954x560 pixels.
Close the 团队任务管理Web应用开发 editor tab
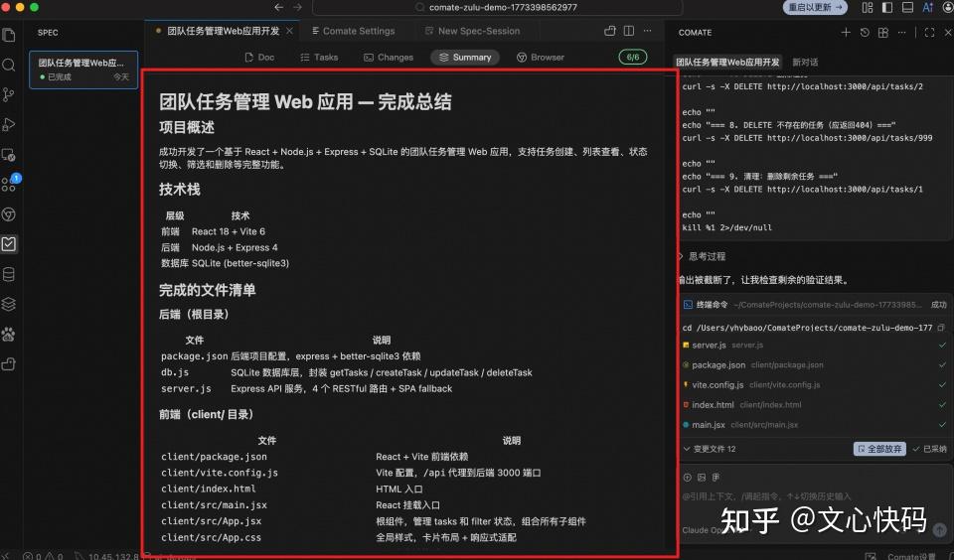click(289, 31)
